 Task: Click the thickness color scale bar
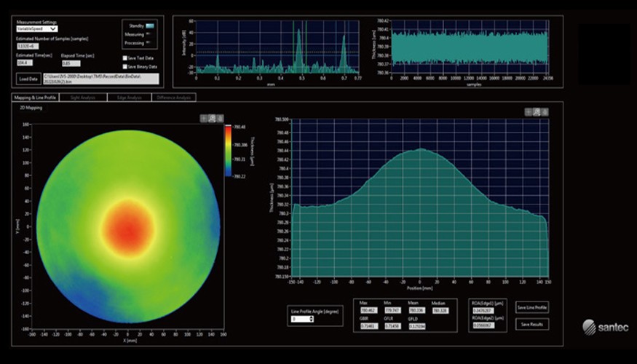(228, 151)
